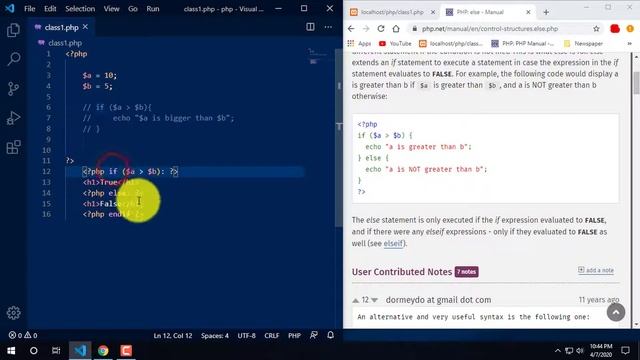The image size is (640, 360).
Task: Open the localhost/php/class bookmark
Action: pyautogui.click(x=451, y=43)
